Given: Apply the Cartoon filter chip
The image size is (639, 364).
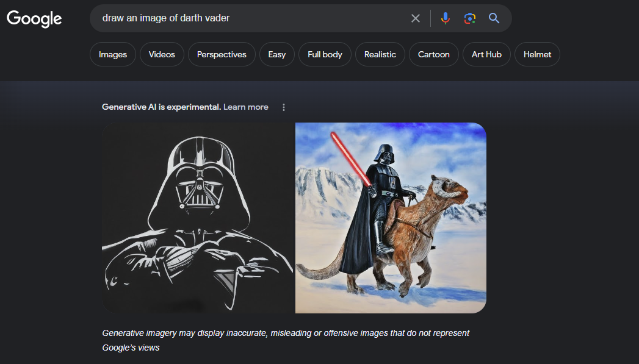Looking at the screenshot, I should click(x=433, y=54).
